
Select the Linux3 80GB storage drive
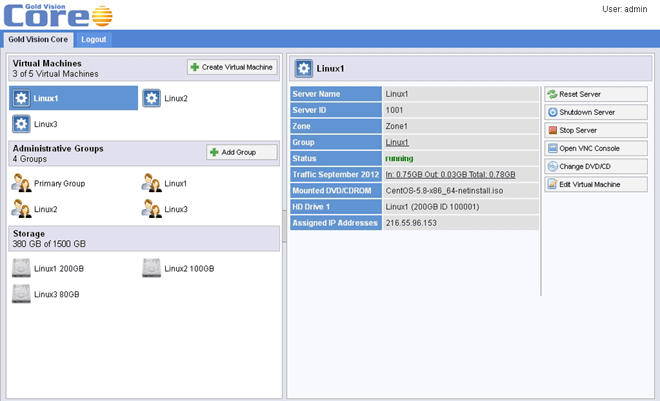click(x=21, y=294)
